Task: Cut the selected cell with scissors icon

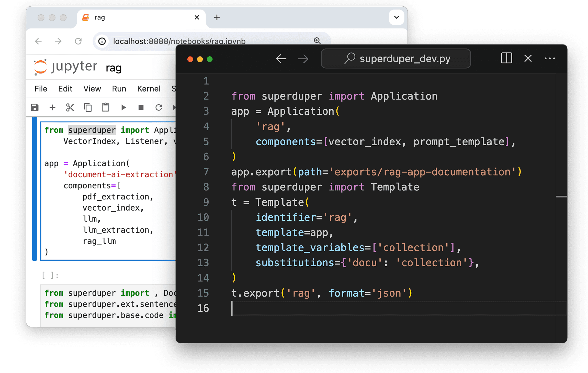Action: pyautogui.click(x=70, y=107)
